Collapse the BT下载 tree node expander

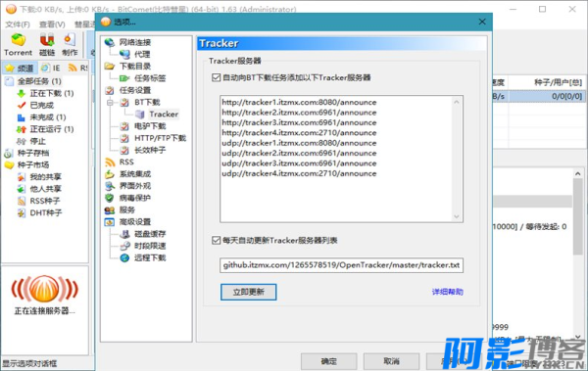click(110, 102)
